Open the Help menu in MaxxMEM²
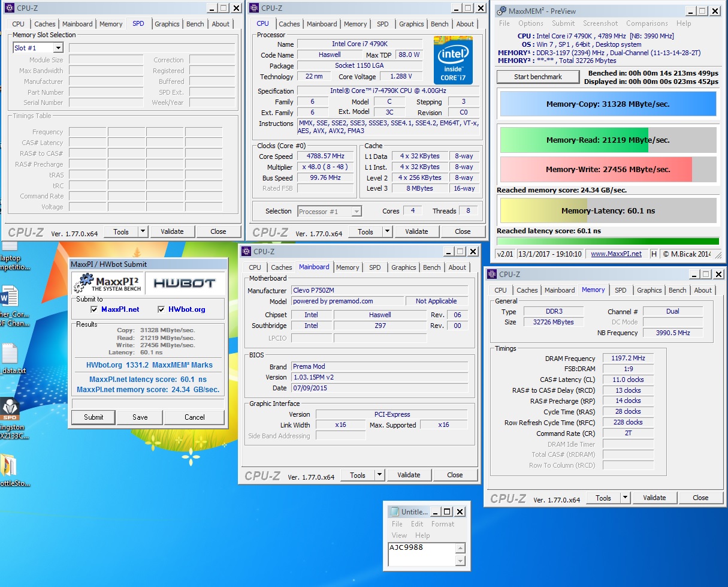The image size is (728, 587). [x=684, y=23]
